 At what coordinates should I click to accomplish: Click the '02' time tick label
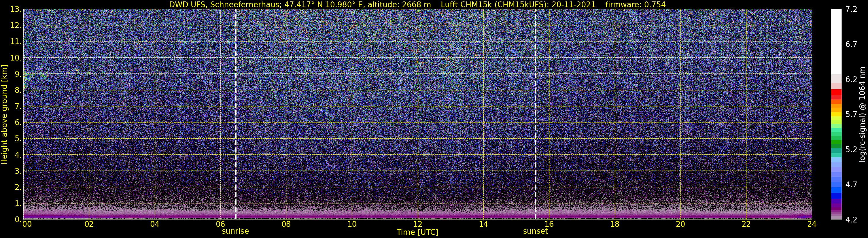pyautogui.click(x=89, y=224)
